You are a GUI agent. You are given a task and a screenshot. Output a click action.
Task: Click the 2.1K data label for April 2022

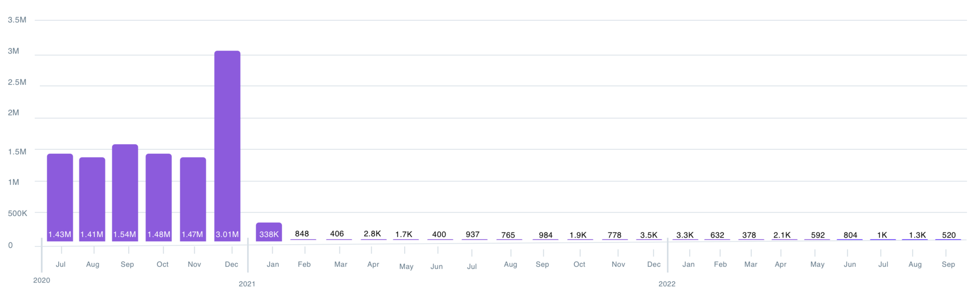coord(782,235)
